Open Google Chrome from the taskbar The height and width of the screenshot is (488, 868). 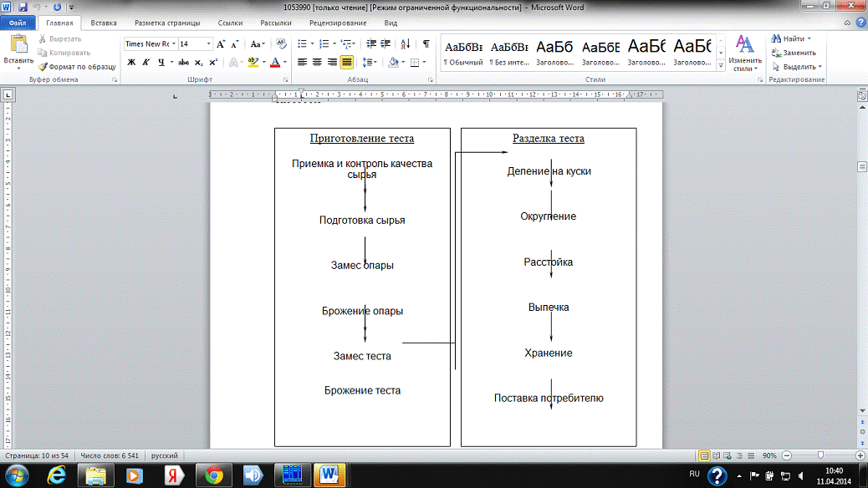click(213, 475)
